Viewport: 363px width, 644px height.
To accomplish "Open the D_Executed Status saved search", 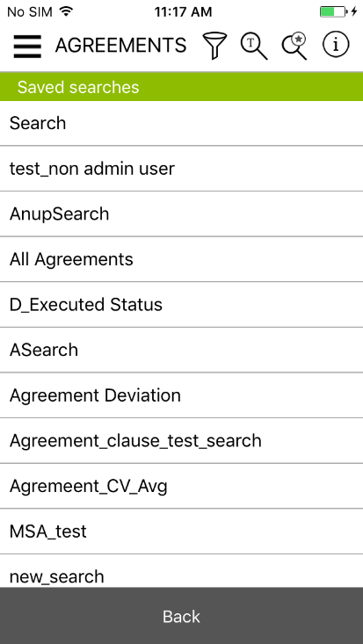I will [x=181, y=305].
